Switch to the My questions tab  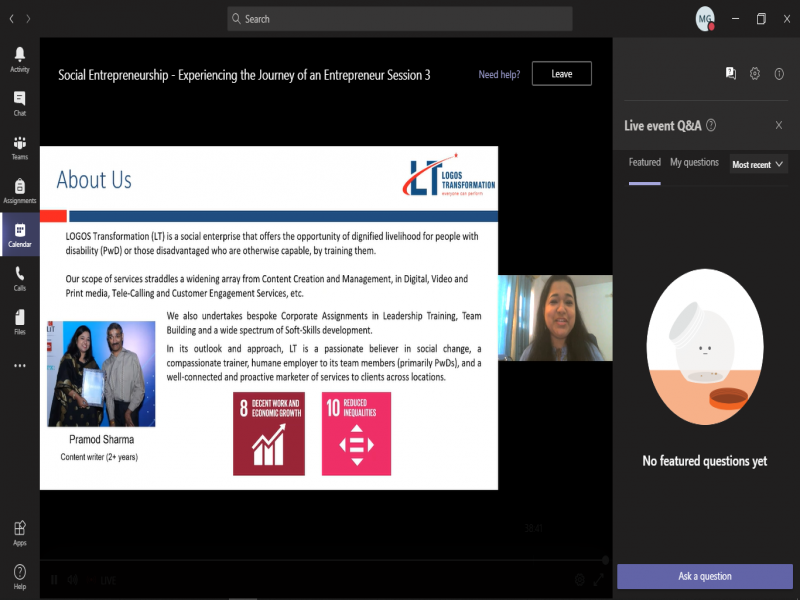tap(694, 163)
